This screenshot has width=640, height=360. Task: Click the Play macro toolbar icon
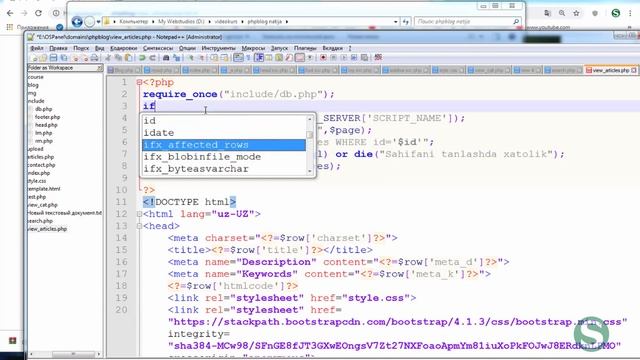pyautogui.click(x=344, y=58)
